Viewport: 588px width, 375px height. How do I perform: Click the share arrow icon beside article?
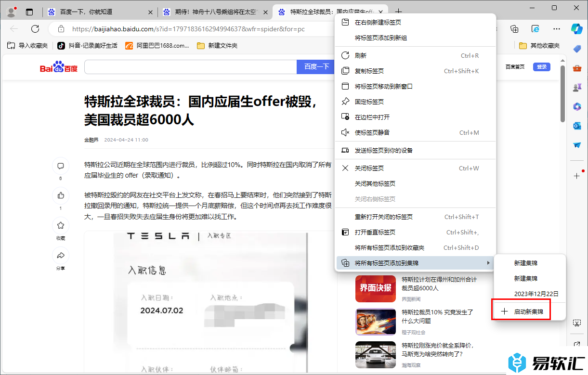pos(61,255)
